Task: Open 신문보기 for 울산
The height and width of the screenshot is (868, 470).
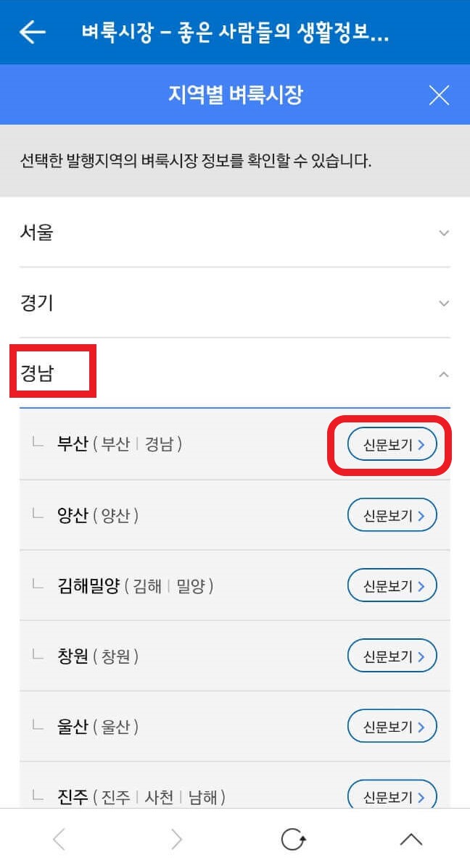Action: pyautogui.click(x=392, y=726)
